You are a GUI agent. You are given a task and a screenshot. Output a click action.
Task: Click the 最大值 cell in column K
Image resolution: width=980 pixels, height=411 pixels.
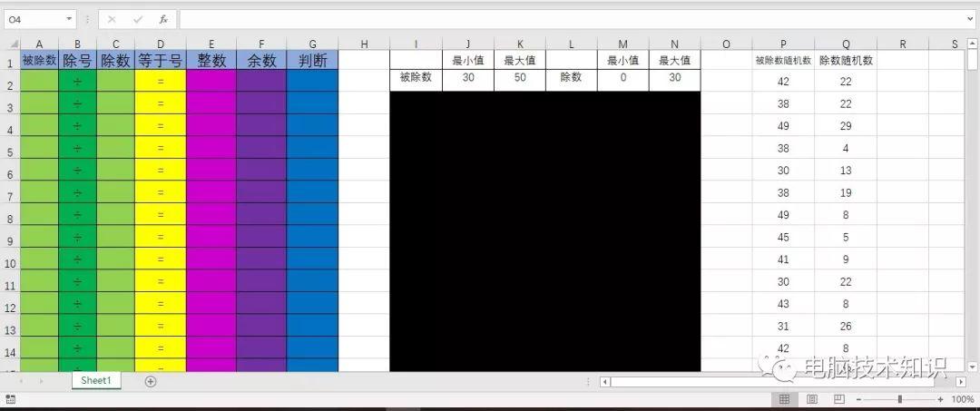click(519, 60)
